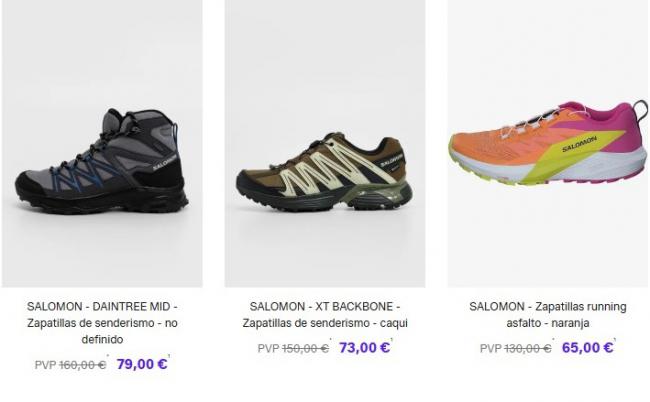
Task: Open footnote marker after 79,00 €
Action: pos(169,356)
